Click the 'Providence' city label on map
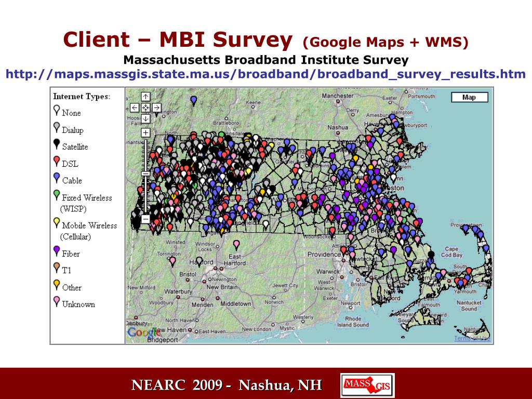Screen dimensions: 532x399 [x=324, y=255]
